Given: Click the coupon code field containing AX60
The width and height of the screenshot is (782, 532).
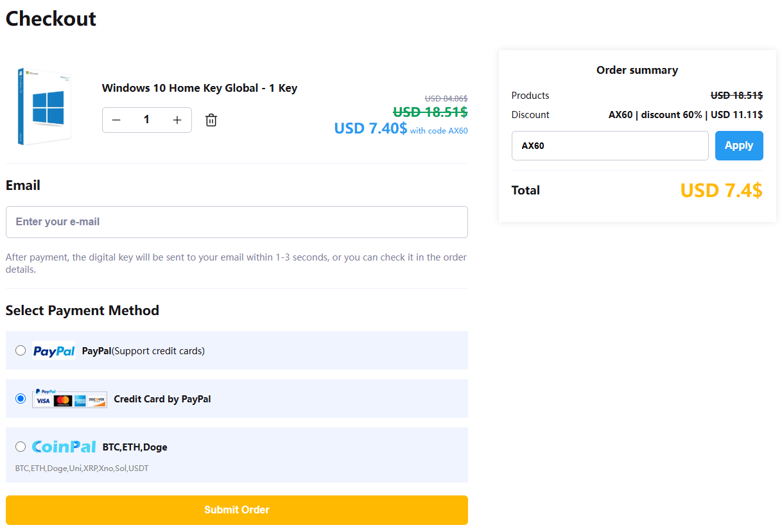Looking at the screenshot, I should 609,146.
